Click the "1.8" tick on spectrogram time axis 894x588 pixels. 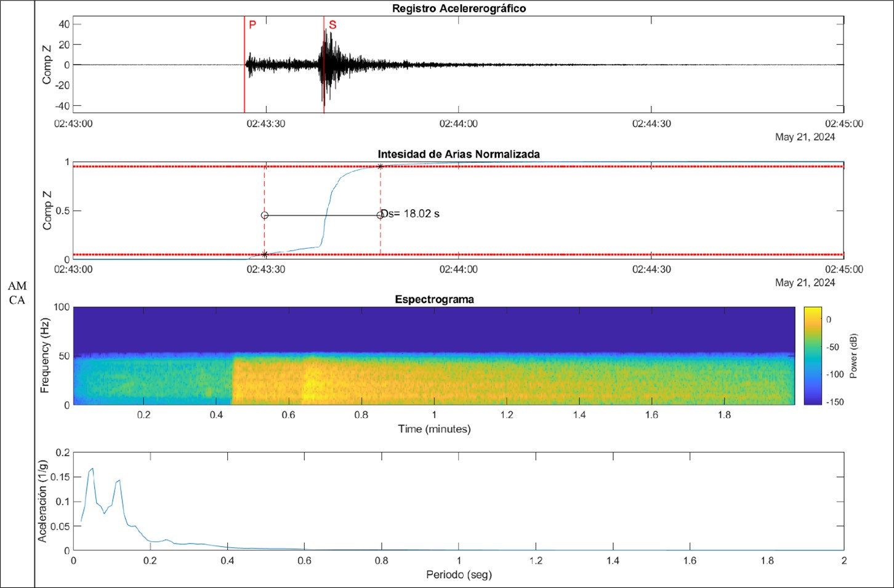tap(725, 415)
